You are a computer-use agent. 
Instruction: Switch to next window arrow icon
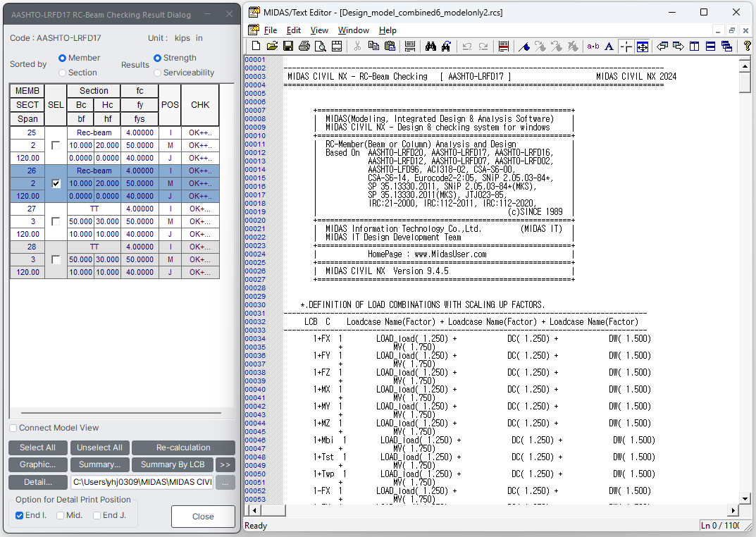click(678, 47)
